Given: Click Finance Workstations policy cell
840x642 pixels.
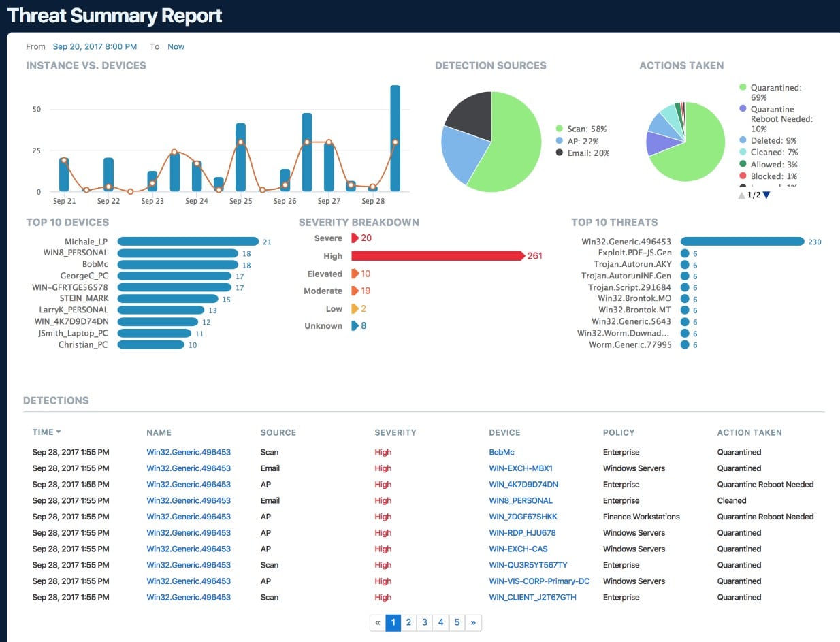Looking at the screenshot, I should coord(641,517).
